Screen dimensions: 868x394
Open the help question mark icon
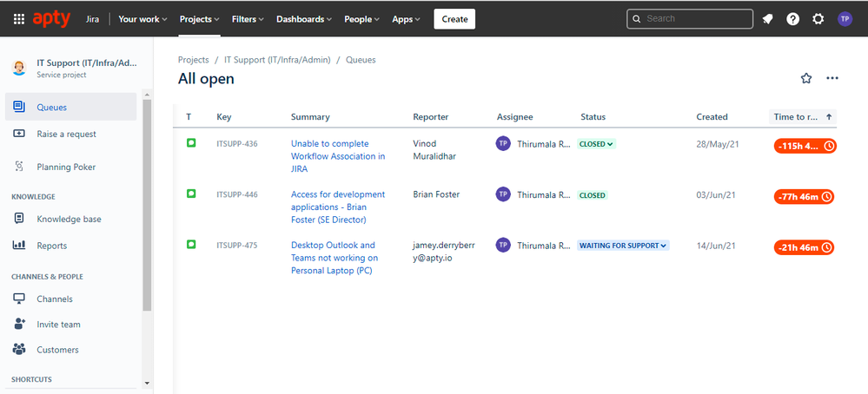point(792,19)
